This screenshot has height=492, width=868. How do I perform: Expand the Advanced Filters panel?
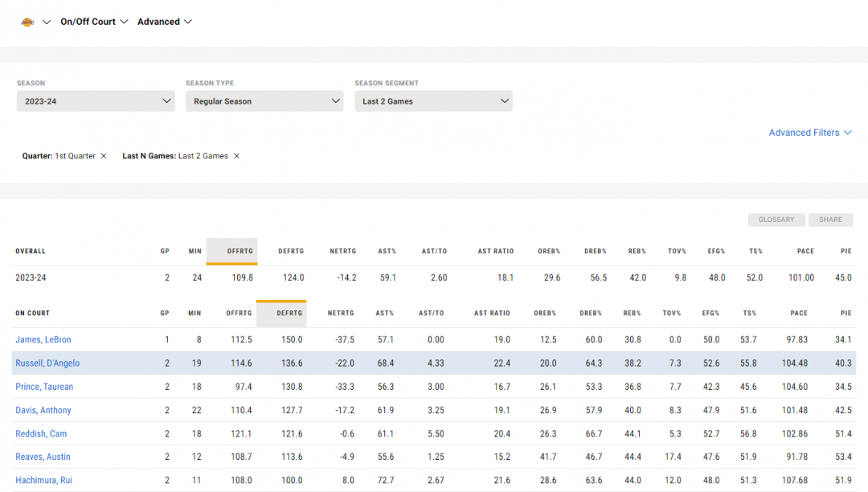810,133
